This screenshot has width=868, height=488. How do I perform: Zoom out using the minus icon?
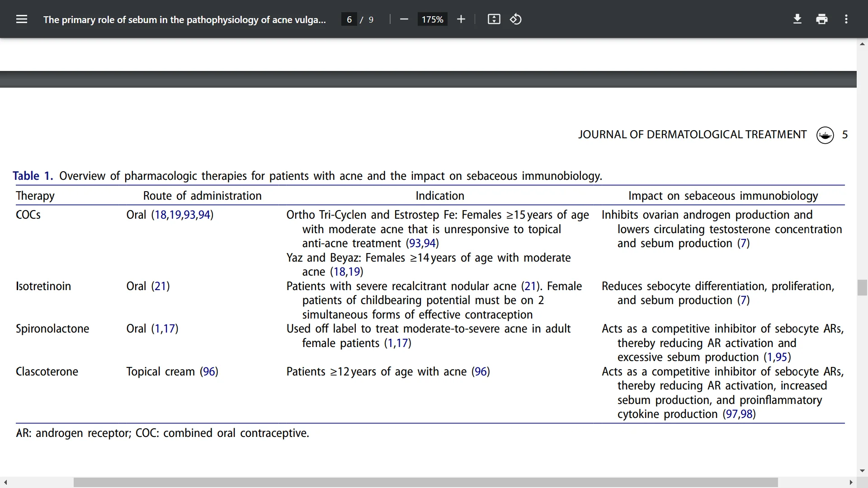[404, 19]
